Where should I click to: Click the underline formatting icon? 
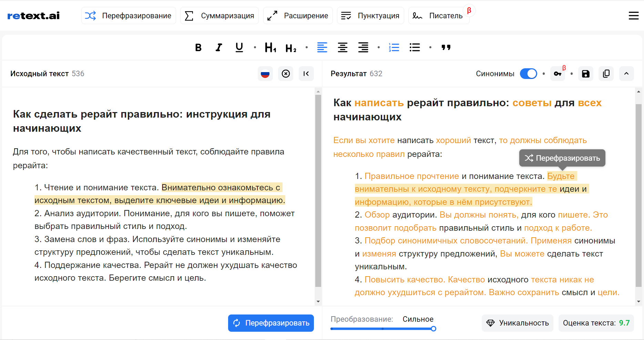click(239, 48)
